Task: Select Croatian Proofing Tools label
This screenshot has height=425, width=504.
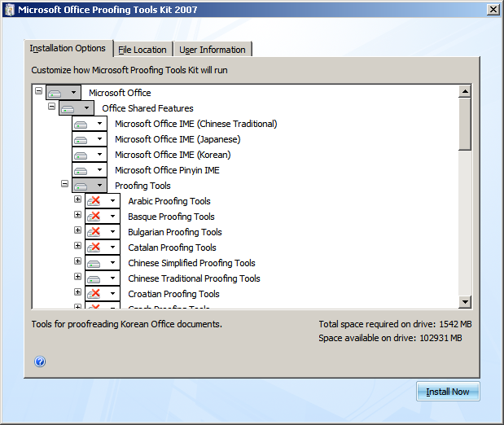Action: pos(173,294)
